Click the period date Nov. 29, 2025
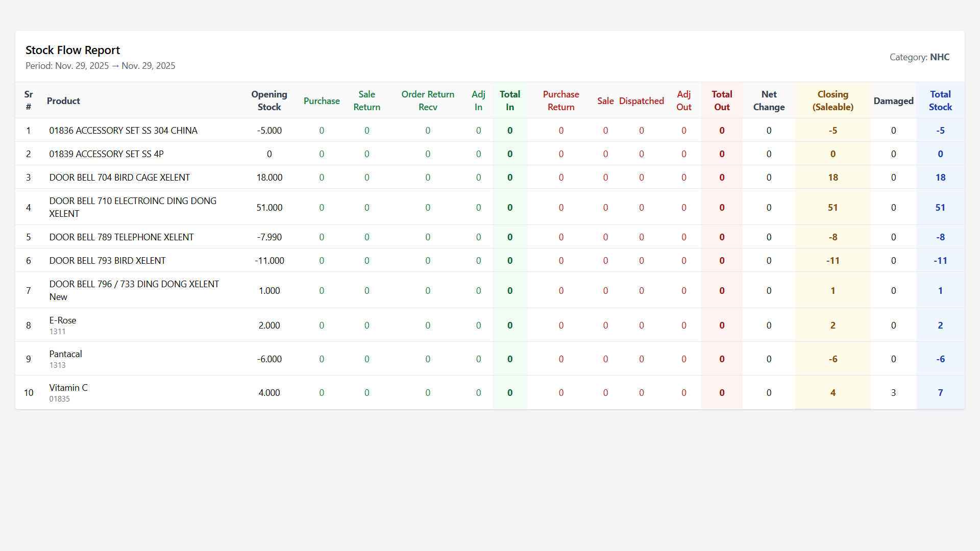The height and width of the screenshot is (551, 980). point(82,65)
